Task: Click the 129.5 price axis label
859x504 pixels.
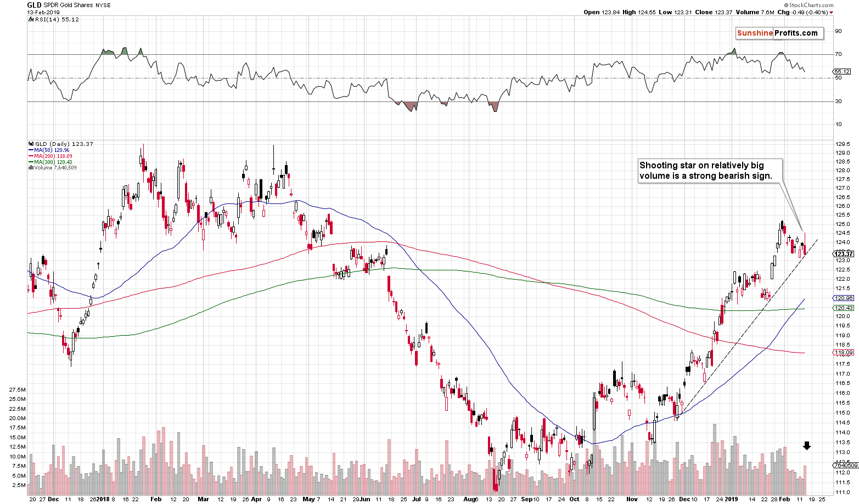Action: point(843,144)
